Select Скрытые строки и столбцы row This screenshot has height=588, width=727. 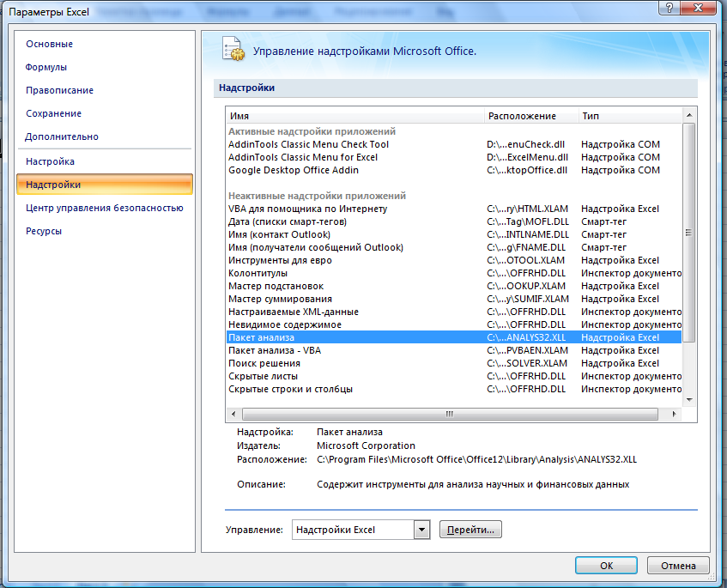coord(454,389)
